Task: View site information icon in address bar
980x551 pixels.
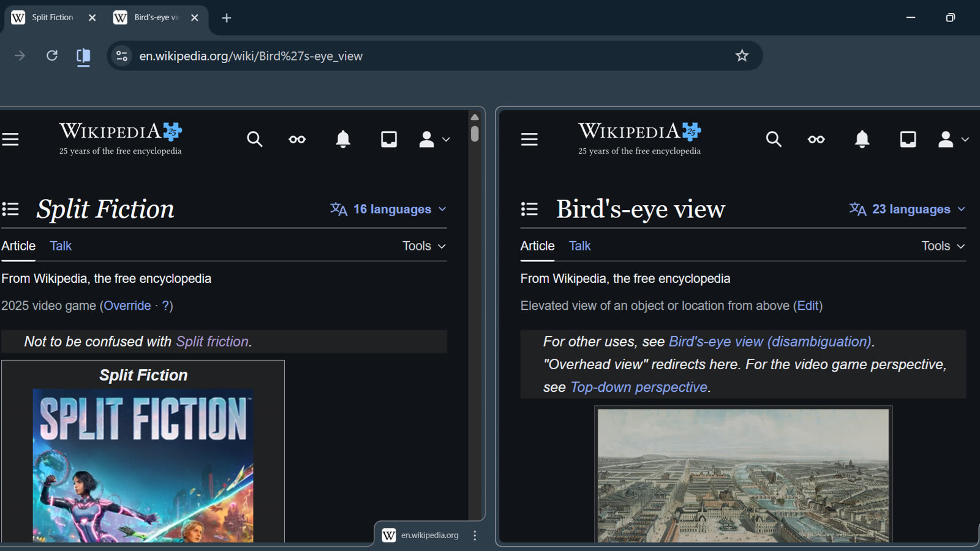Action: tap(122, 56)
